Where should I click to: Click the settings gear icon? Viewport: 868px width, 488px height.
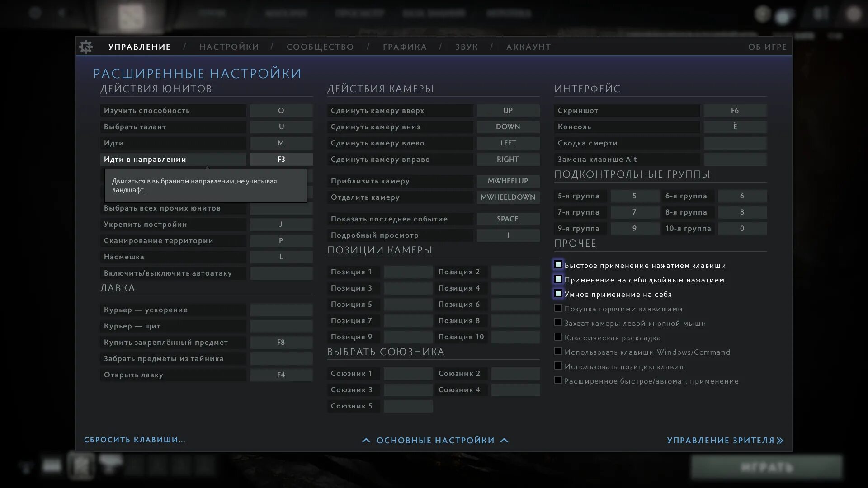pyautogui.click(x=86, y=47)
